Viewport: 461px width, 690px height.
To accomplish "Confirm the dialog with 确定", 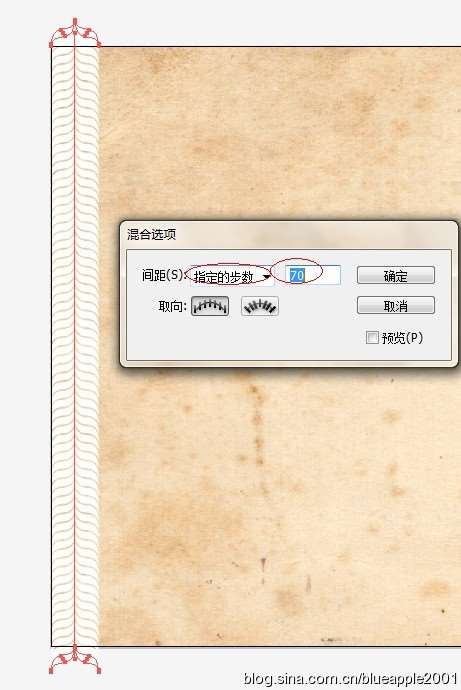I will pos(395,275).
